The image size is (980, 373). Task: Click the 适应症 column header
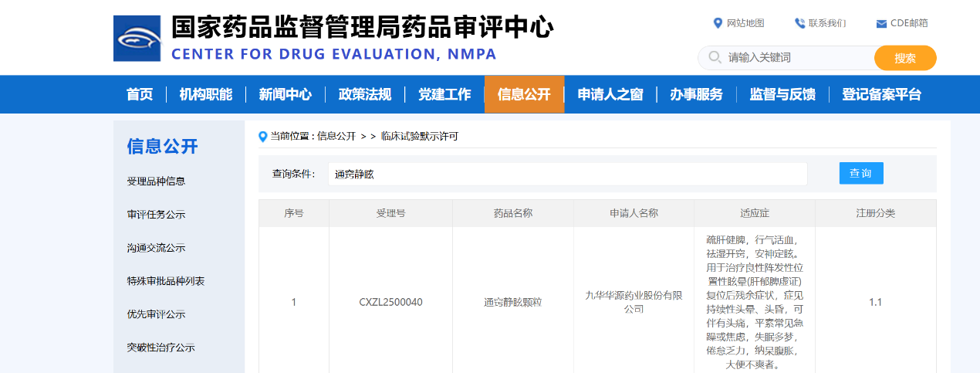pos(755,213)
